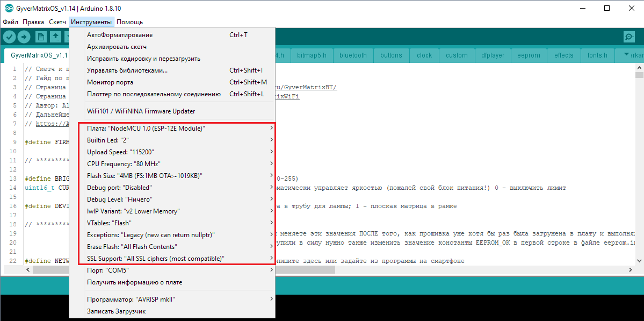The width and height of the screenshot is (644, 321).
Task: Expand the lwIP Variant submenu
Action: point(172,211)
